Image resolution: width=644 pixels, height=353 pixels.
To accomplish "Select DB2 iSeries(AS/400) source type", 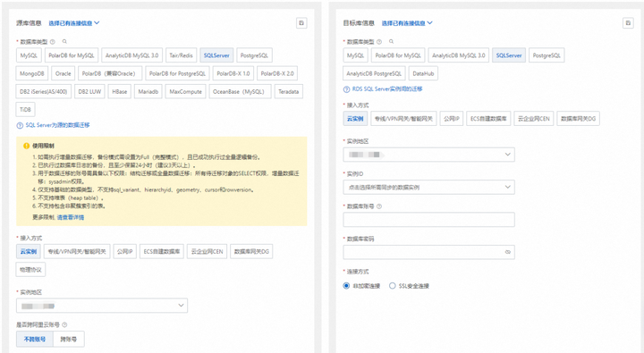I will [x=44, y=91].
